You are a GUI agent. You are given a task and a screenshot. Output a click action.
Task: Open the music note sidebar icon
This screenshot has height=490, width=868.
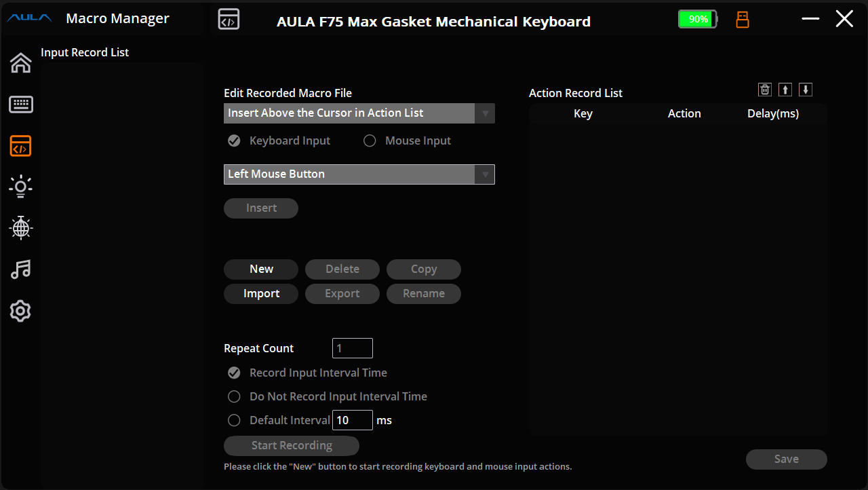pos(20,269)
